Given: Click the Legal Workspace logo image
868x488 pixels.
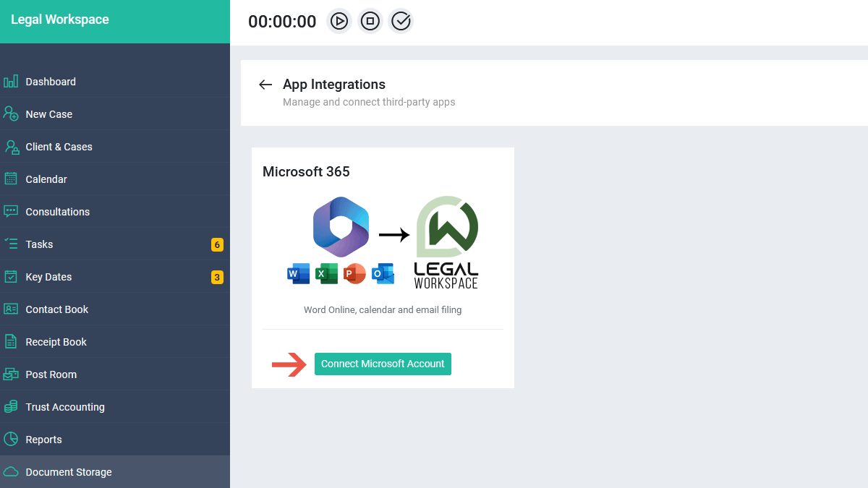Looking at the screenshot, I should pos(446,242).
